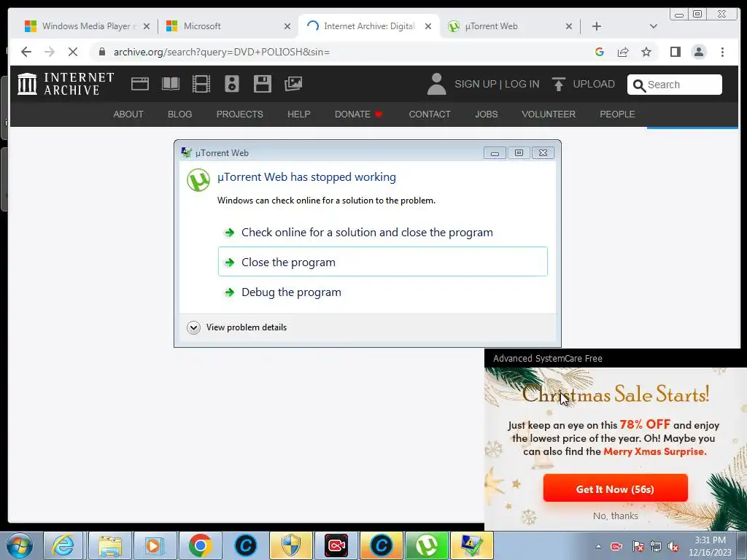
Task: Open Chrome tab search dropdown
Action: pyautogui.click(x=653, y=26)
